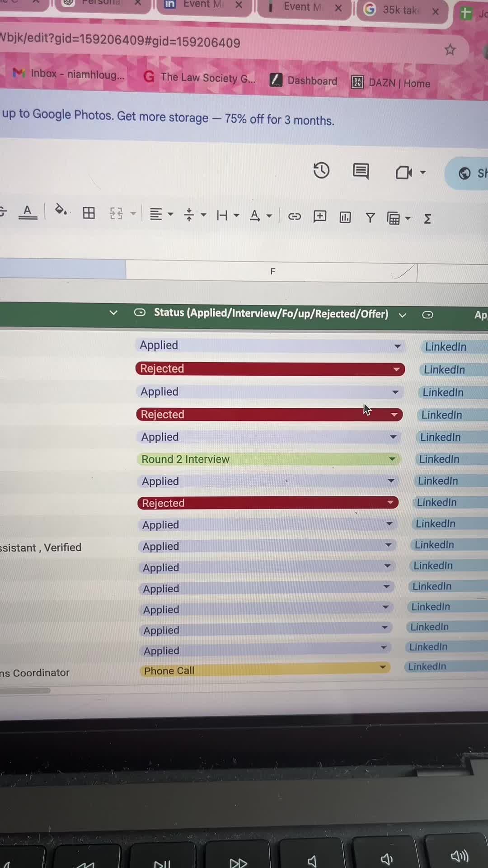Open The Law Society bookmark
Viewport: 488px width, 868px height.
pyautogui.click(x=199, y=78)
